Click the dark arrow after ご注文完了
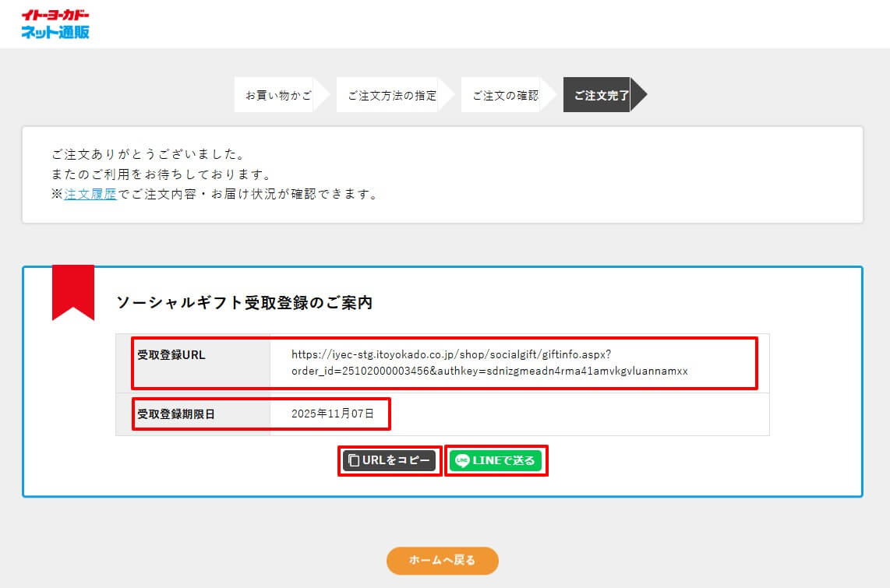This screenshot has height=588, width=890. (x=639, y=95)
